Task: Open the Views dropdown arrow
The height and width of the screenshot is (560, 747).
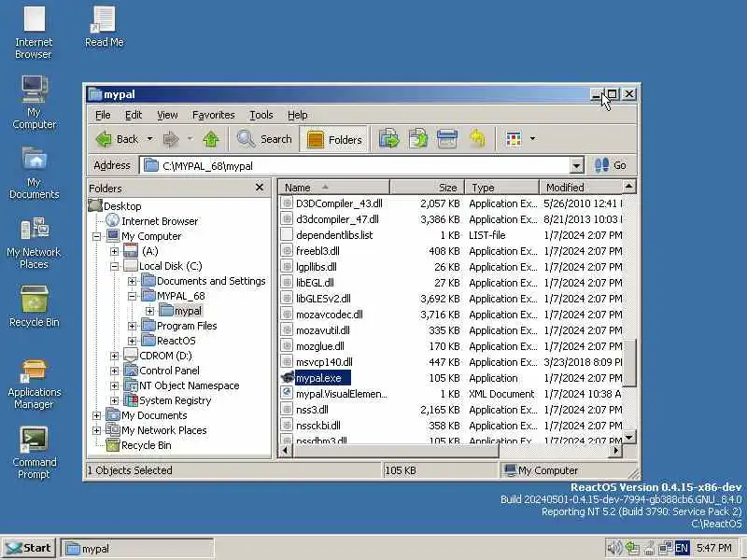Action: (x=532, y=139)
